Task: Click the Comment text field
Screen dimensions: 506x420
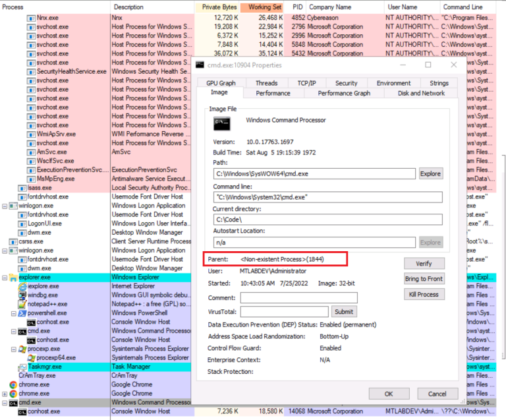Action: pyautogui.click(x=298, y=298)
